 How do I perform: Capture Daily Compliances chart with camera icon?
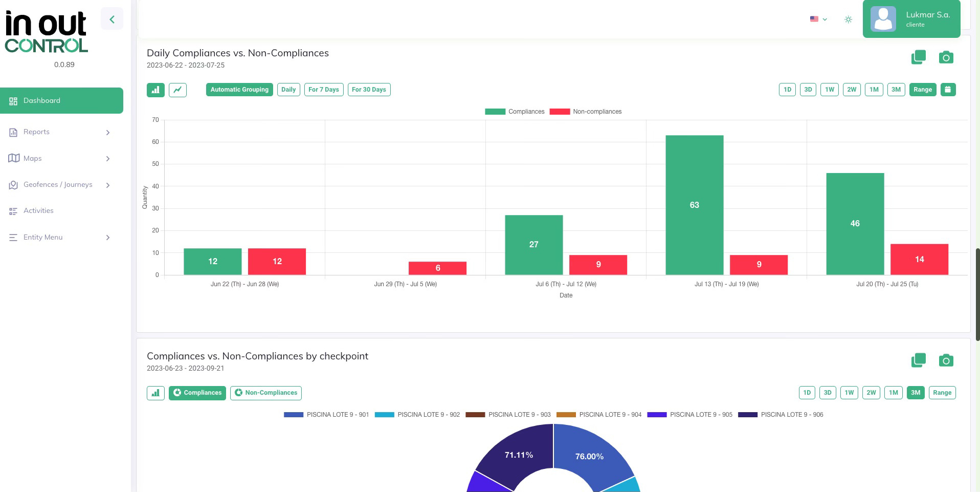point(946,57)
